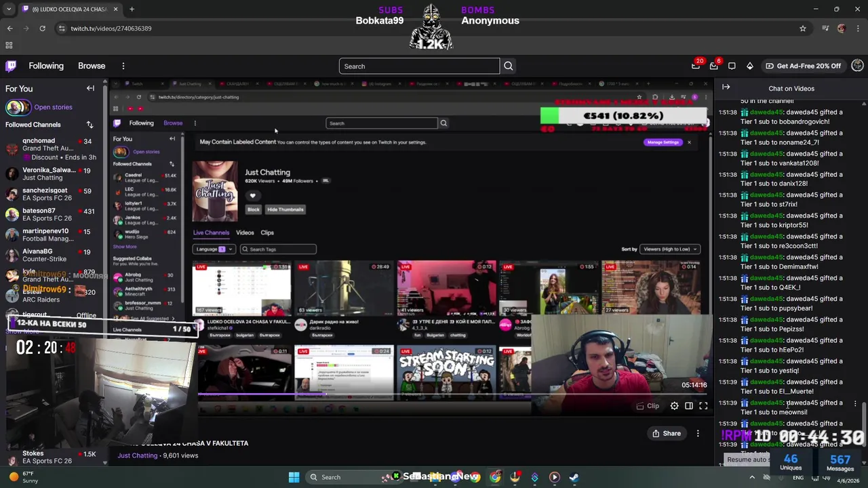Open Just Chatting category link below video
Viewport: 868px width, 488px height.
[x=137, y=455]
